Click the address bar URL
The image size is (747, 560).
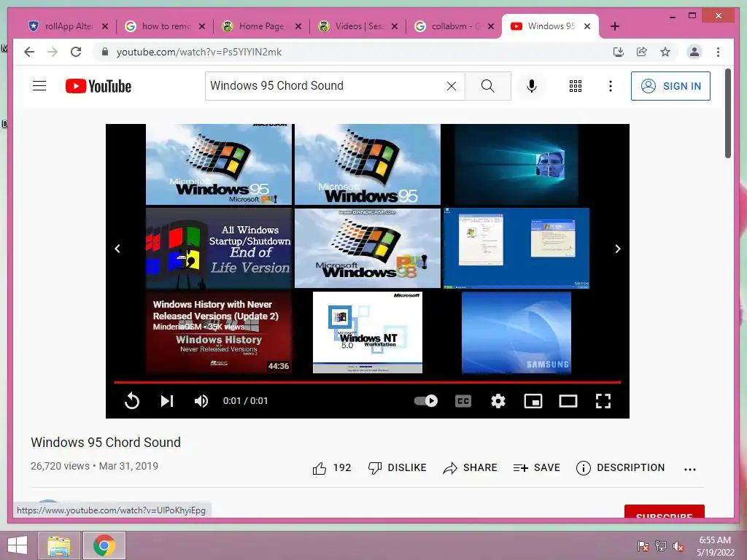199,52
